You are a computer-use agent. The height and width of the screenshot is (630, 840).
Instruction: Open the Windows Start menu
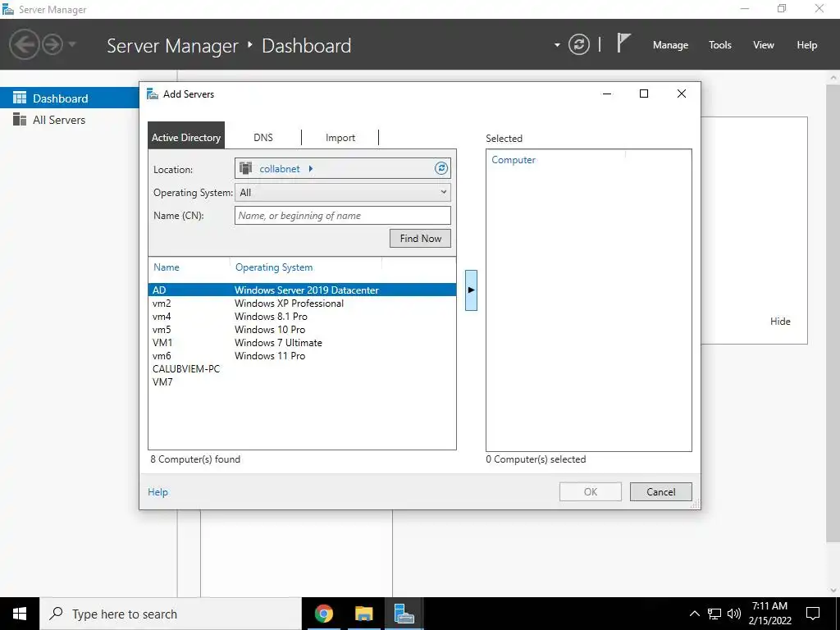coord(20,614)
